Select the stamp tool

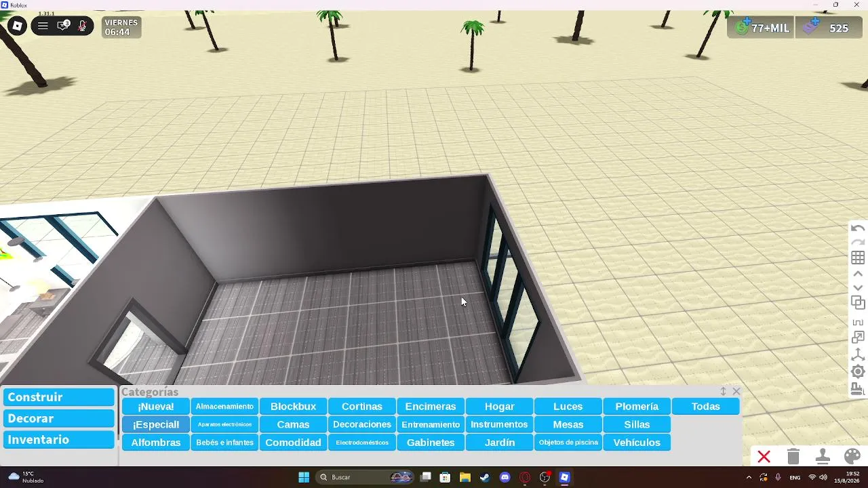(823, 457)
